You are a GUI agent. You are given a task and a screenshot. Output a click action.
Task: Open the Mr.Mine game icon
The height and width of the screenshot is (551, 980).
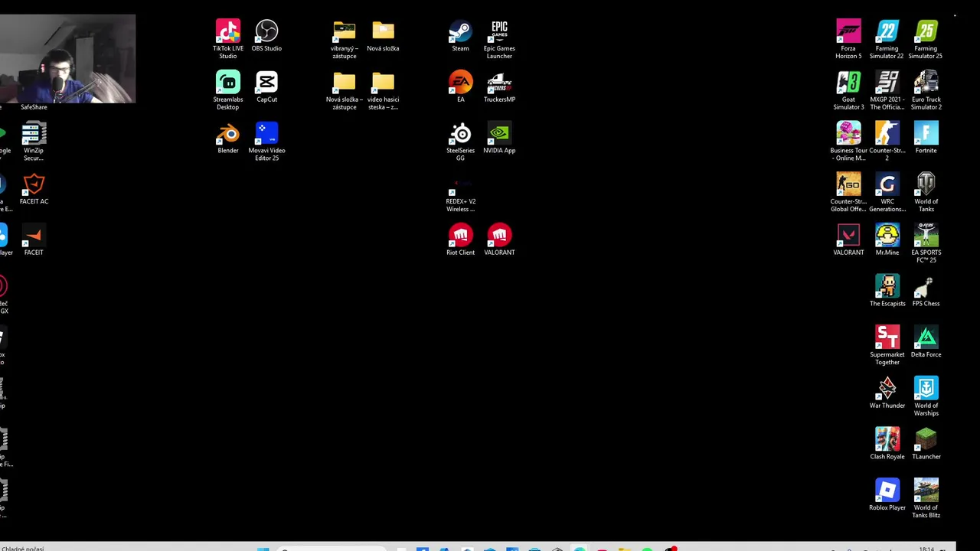click(x=887, y=236)
